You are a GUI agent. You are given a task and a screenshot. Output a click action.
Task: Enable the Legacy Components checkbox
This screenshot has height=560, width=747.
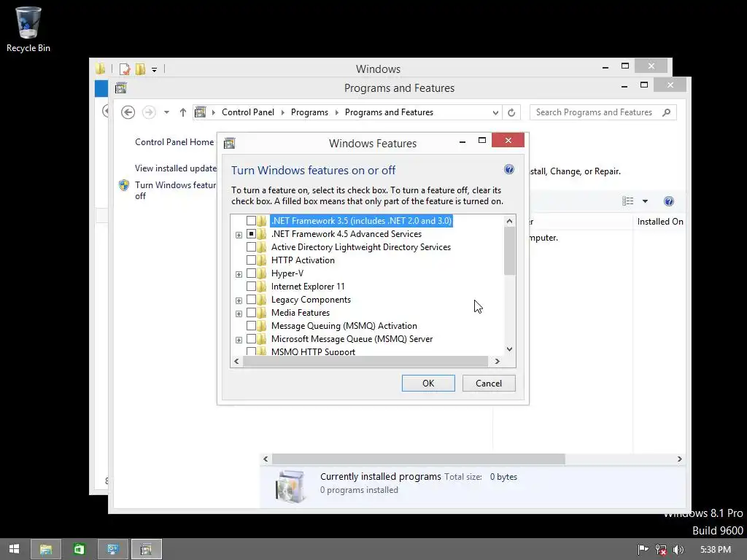point(251,300)
